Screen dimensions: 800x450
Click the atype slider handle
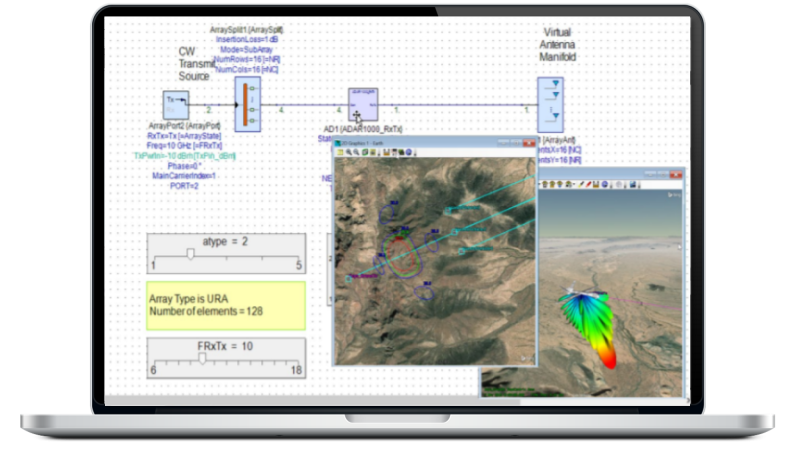(x=190, y=254)
